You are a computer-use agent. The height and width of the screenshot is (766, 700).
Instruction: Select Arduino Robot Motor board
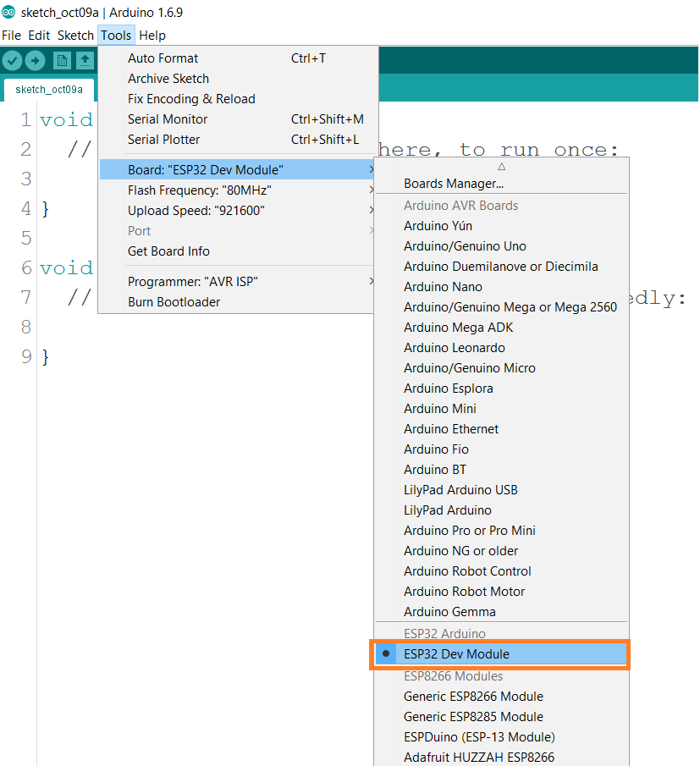tap(502, 592)
